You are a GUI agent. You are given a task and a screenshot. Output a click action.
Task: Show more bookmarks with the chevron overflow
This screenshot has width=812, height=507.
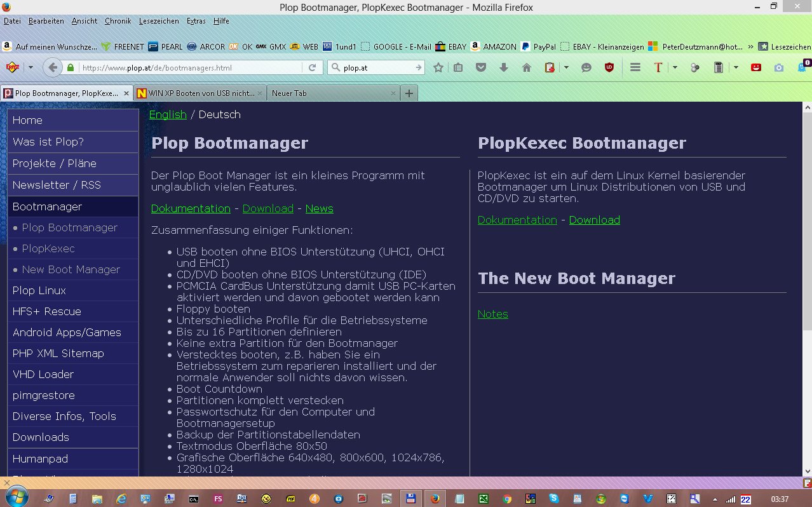tap(750, 46)
